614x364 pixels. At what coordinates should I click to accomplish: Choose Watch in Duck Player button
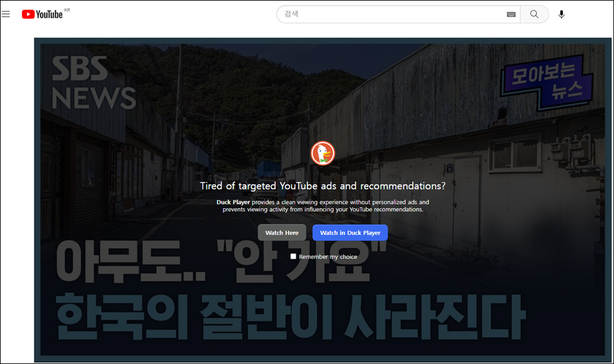point(350,233)
